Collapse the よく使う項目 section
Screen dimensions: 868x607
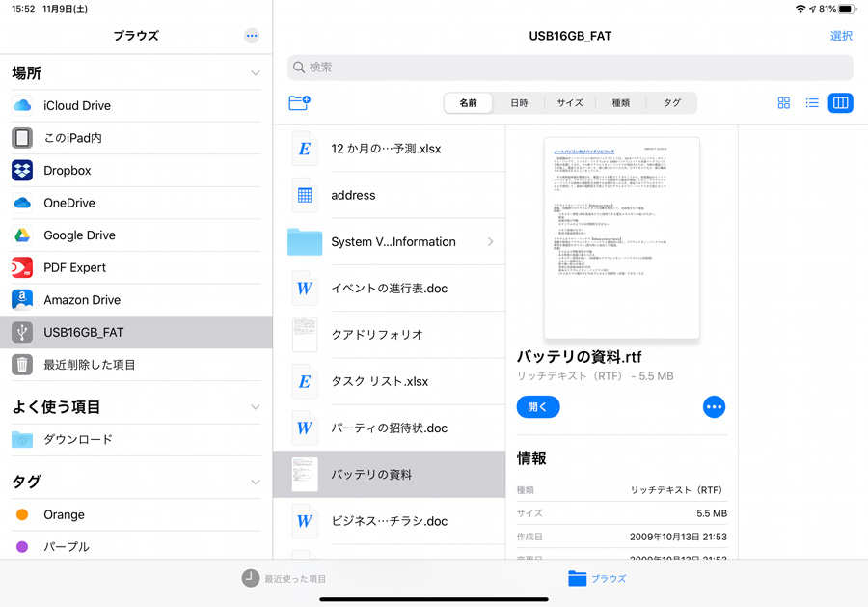256,407
